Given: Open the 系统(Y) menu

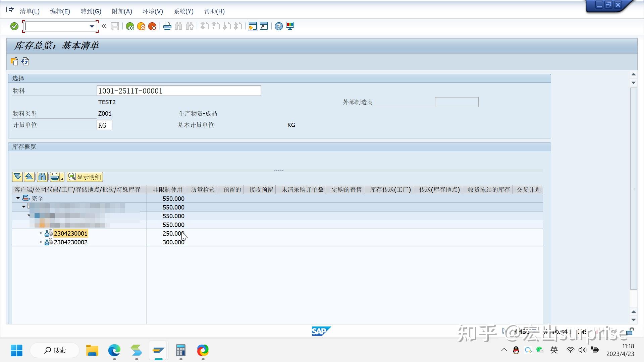Looking at the screenshot, I should (x=183, y=11).
